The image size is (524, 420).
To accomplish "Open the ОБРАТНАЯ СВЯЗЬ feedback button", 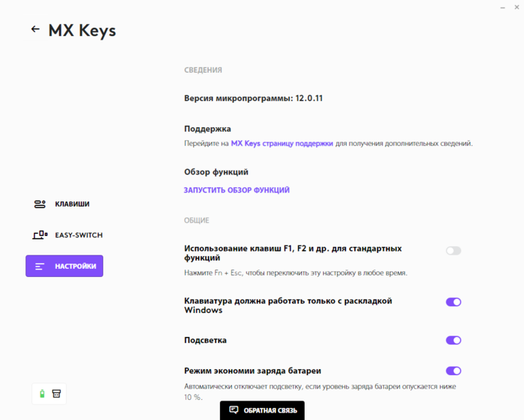I will [x=262, y=410].
